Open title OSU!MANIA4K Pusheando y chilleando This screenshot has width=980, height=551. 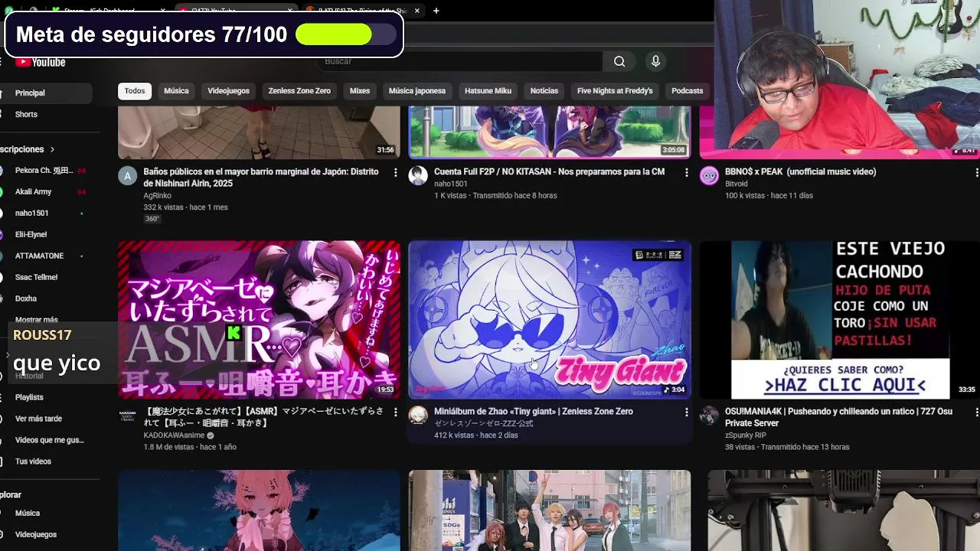840,417
